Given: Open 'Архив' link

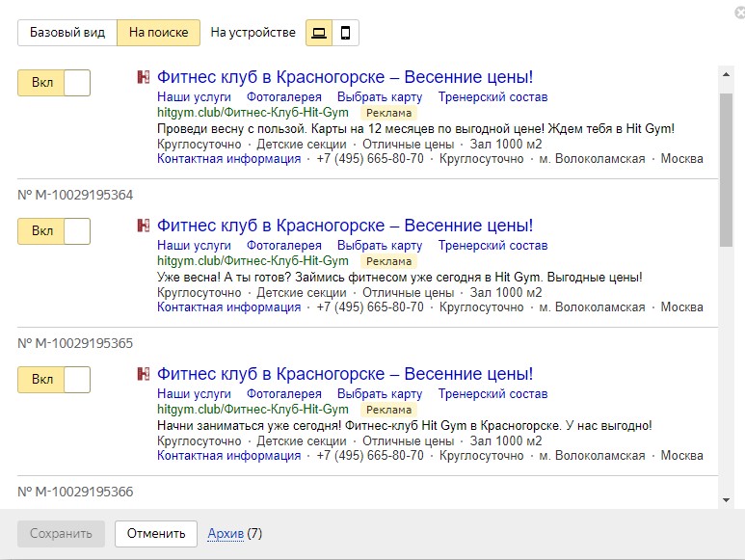Looking at the screenshot, I should click(226, 533).
